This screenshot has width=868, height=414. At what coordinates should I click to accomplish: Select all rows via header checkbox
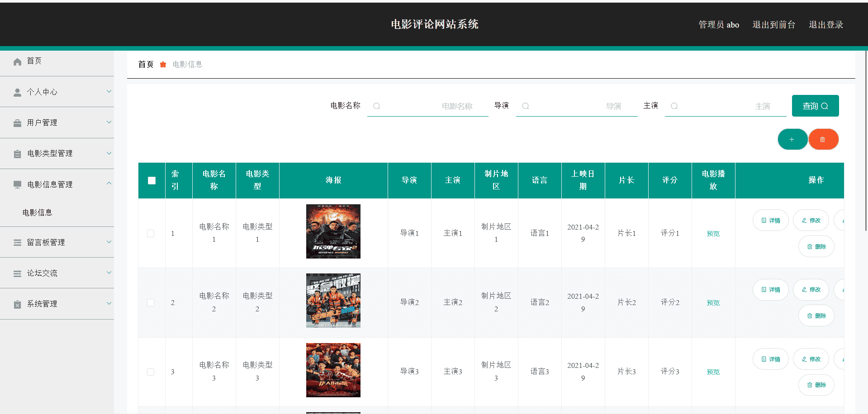[152, 180]
